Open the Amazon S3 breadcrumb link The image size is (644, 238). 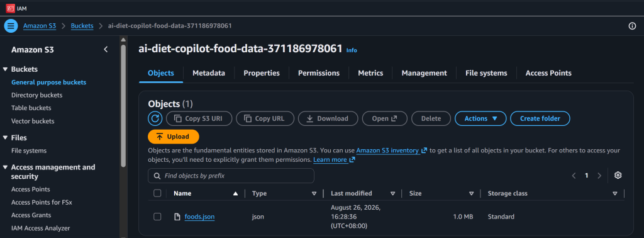[40, 26]
